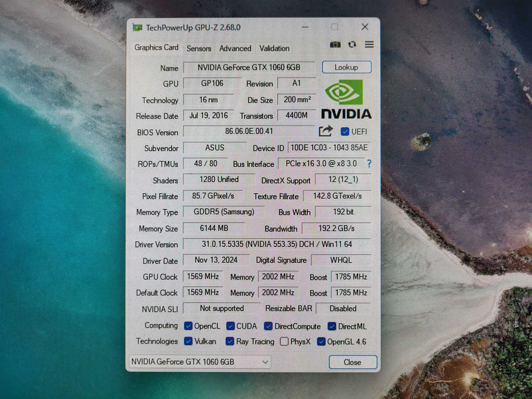
Task: Open the Advanced tab
Action: [x=235, y=48]
